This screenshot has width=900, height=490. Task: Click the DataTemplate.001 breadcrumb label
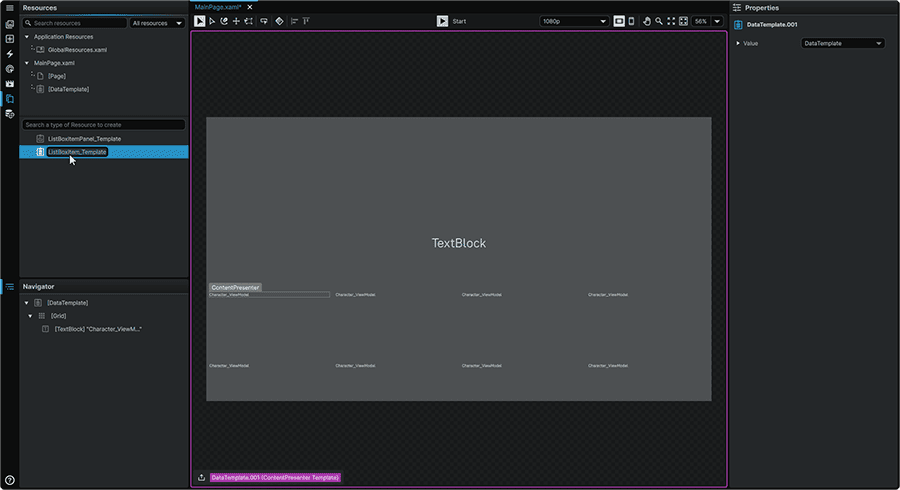276,477
